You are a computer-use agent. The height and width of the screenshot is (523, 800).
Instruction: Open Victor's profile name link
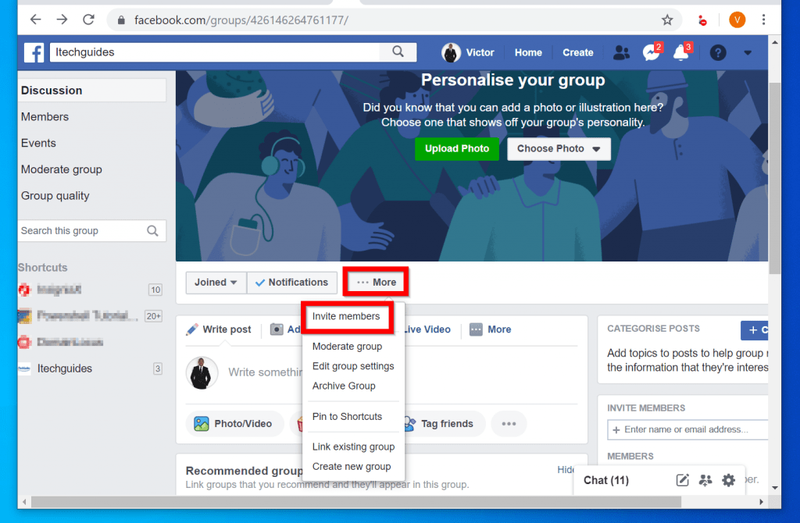(480, 53)
